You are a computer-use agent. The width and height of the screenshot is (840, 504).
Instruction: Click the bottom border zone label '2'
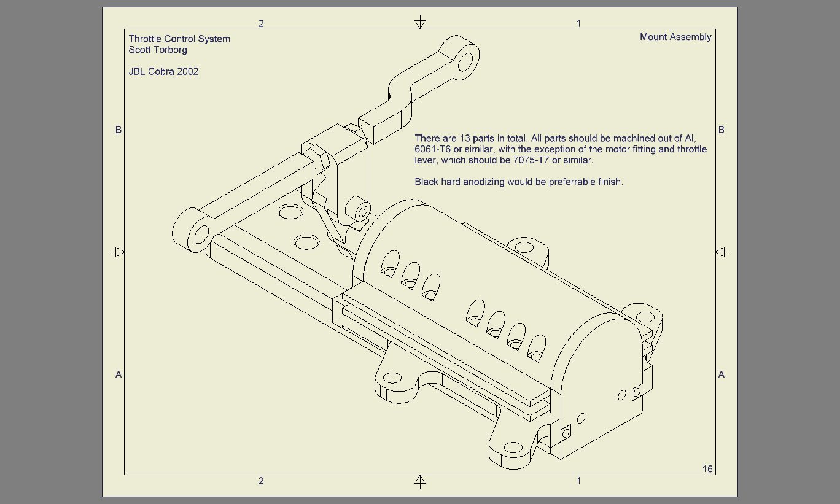(261, 481)
